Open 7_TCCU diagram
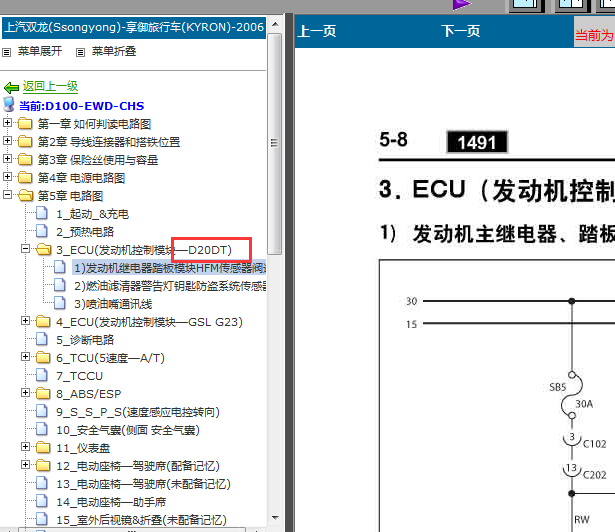 click(79, 376)
